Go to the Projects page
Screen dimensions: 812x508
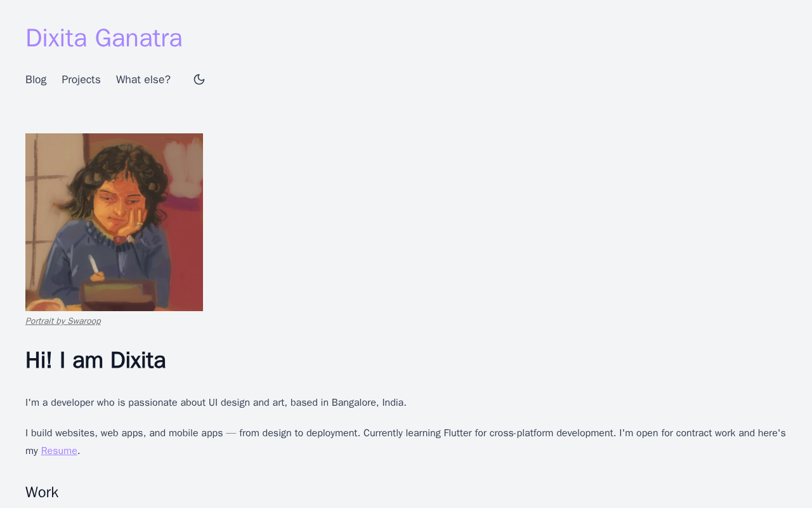[x=81, y=79]
